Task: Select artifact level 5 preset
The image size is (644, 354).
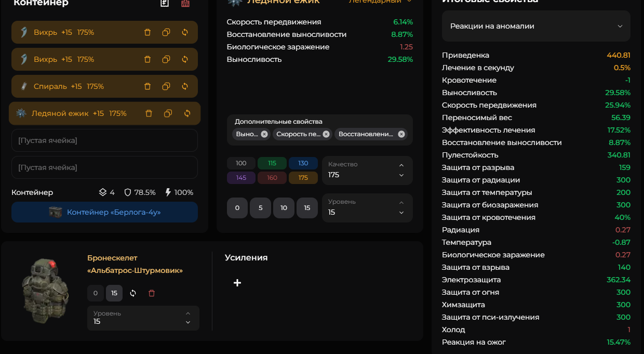Action: [x=260, y=208]
